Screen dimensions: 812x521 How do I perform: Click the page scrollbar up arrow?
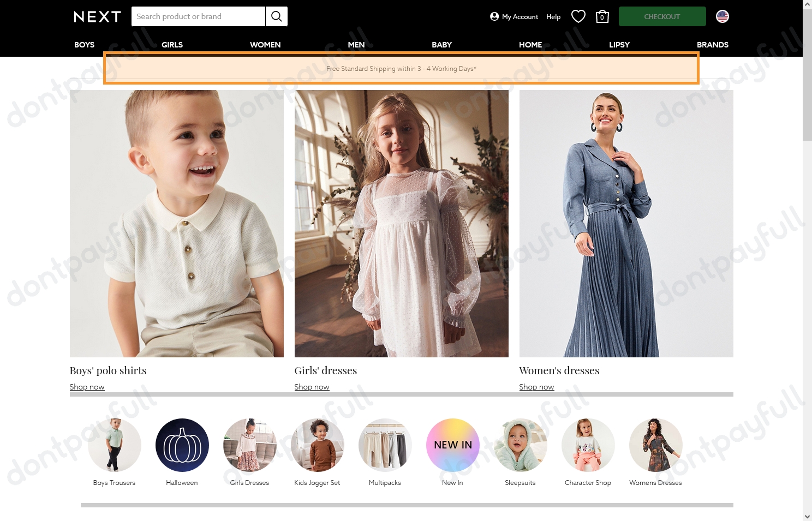807,4
